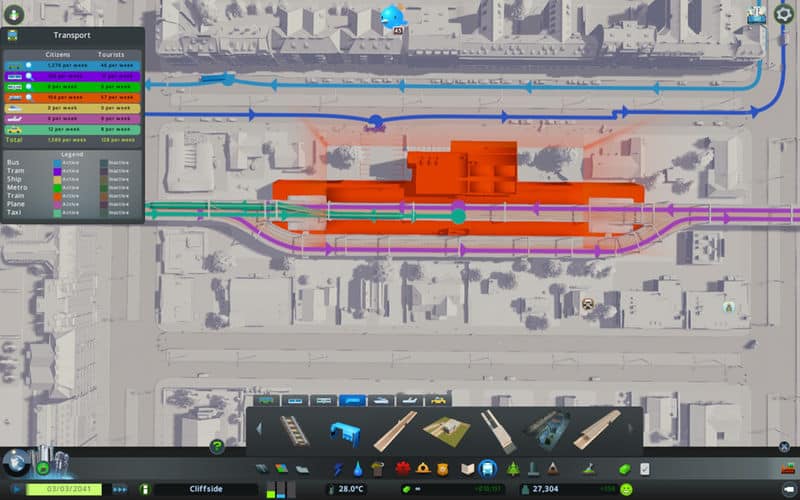Toggle train lines visibility in Transport panel
This screenshot has width=800, height=500.
[28, 97]
